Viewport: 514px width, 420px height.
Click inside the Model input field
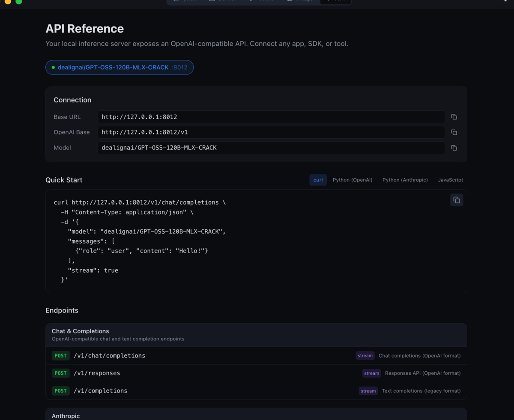click(x=271, y=148)
